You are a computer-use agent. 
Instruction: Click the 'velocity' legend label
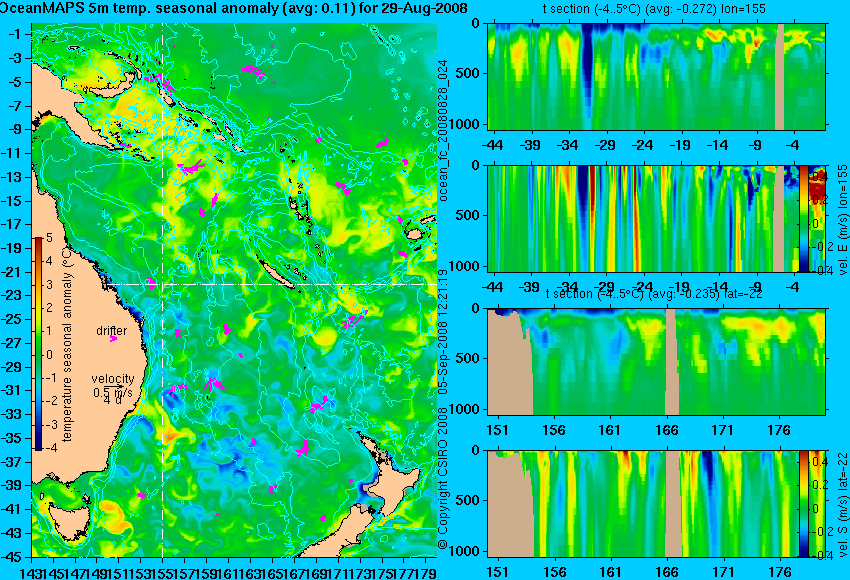coord(113,379)
